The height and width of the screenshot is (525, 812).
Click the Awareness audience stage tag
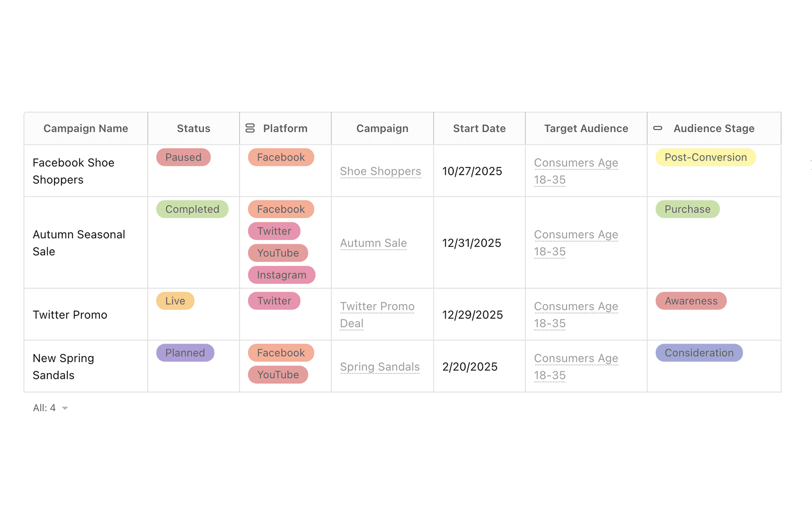pos(691,301)
